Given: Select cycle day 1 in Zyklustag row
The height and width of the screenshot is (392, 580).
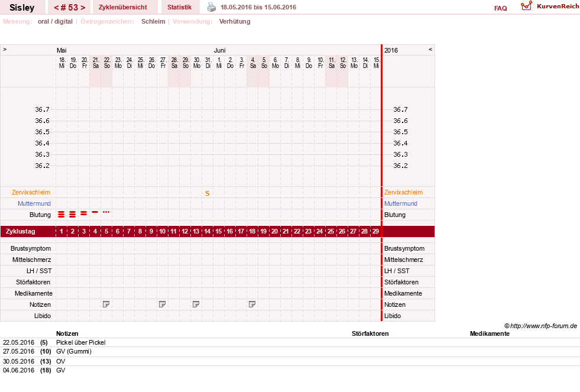Looking at the screenshot, I should click(x=61, y=232).
